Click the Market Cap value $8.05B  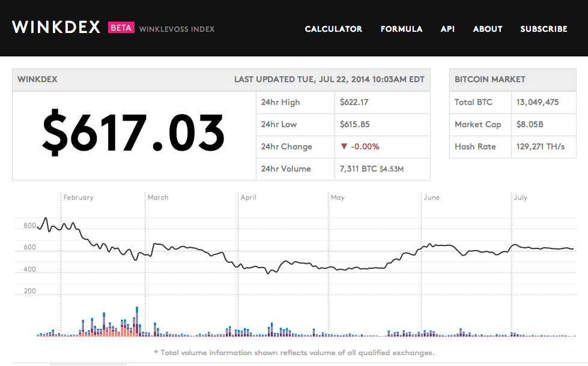(532, 124)
